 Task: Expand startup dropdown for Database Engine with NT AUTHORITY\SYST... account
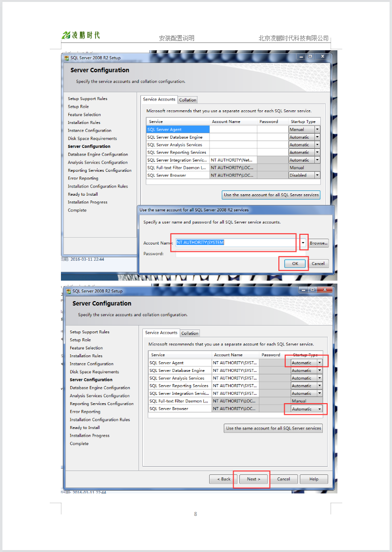coord(319,371)
